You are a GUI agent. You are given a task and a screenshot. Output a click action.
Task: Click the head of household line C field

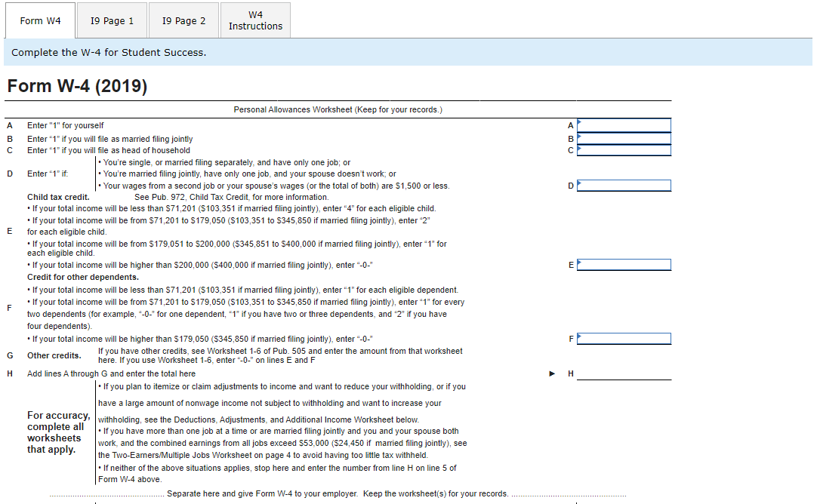[624, 149]
